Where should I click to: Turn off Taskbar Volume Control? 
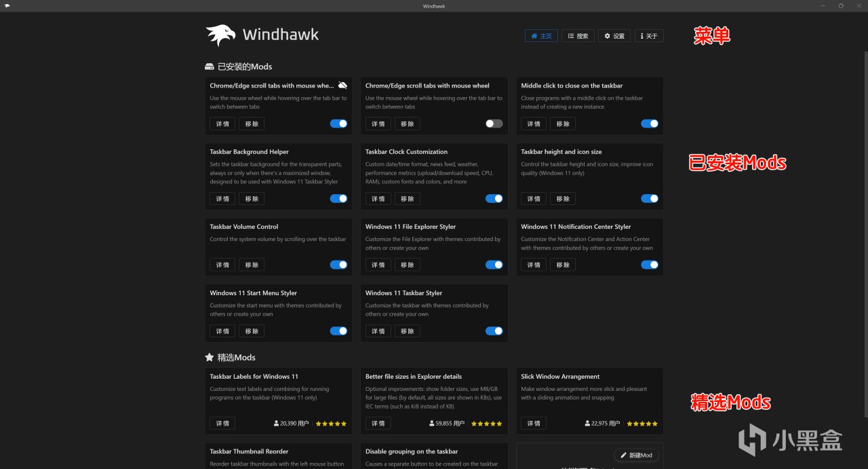pyautogui.click(x=338, y=265)
